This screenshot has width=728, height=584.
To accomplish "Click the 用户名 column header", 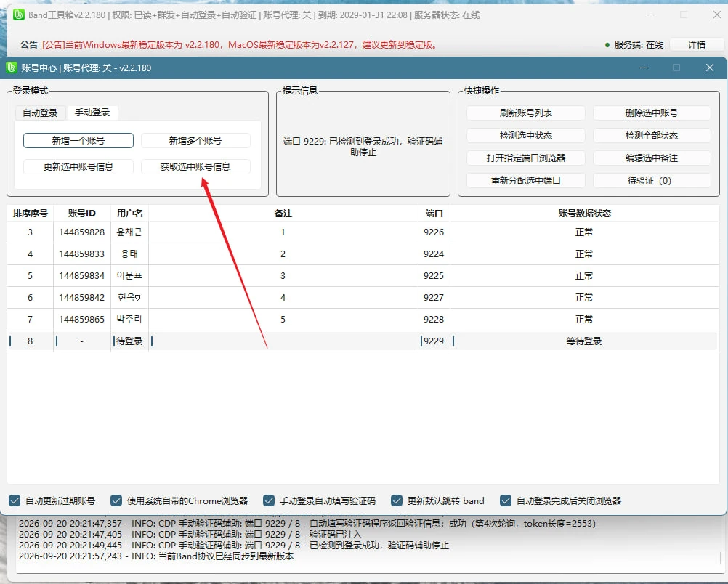I will (x=129, y=213).
